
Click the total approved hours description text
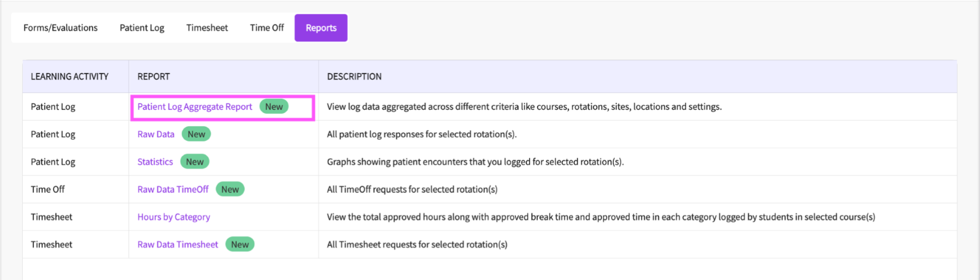(x=600, y=217)
